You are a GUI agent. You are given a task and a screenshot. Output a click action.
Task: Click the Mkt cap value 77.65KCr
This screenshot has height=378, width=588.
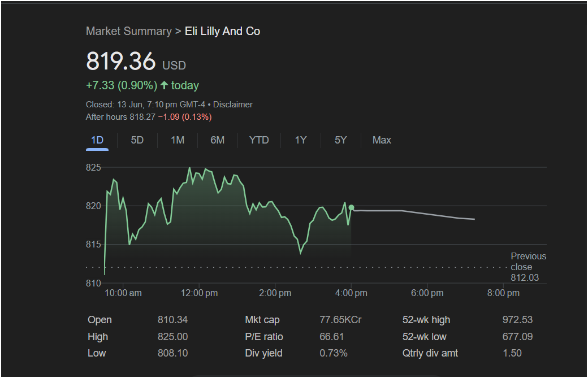click(340, 320)
